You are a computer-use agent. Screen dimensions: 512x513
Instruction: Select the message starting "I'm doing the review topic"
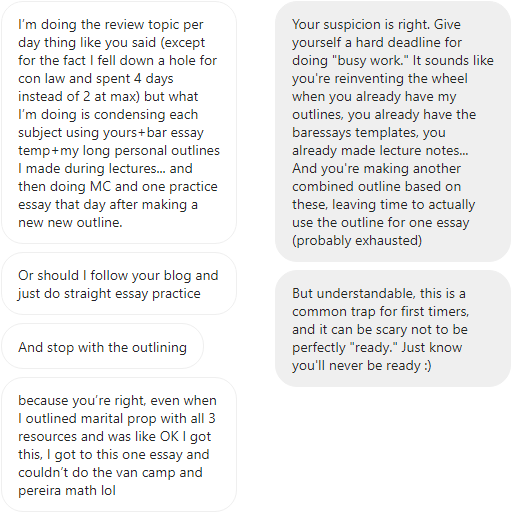[119, 123]
